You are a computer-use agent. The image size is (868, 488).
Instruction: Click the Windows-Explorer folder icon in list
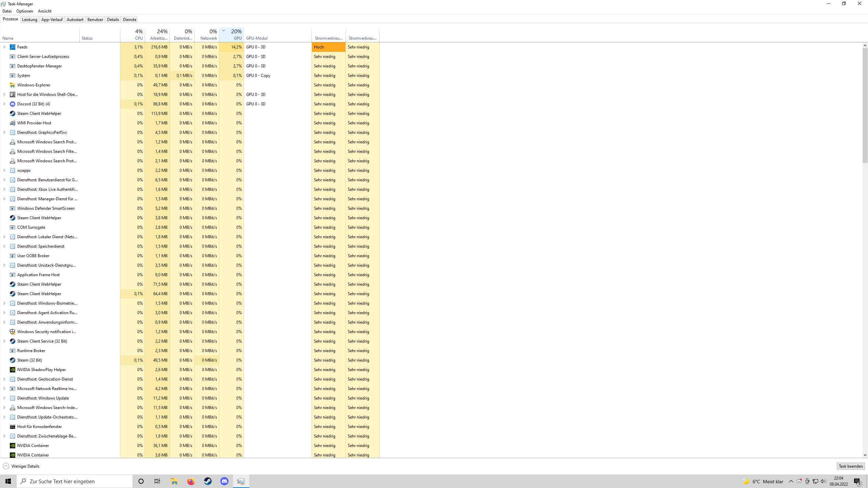13,85
